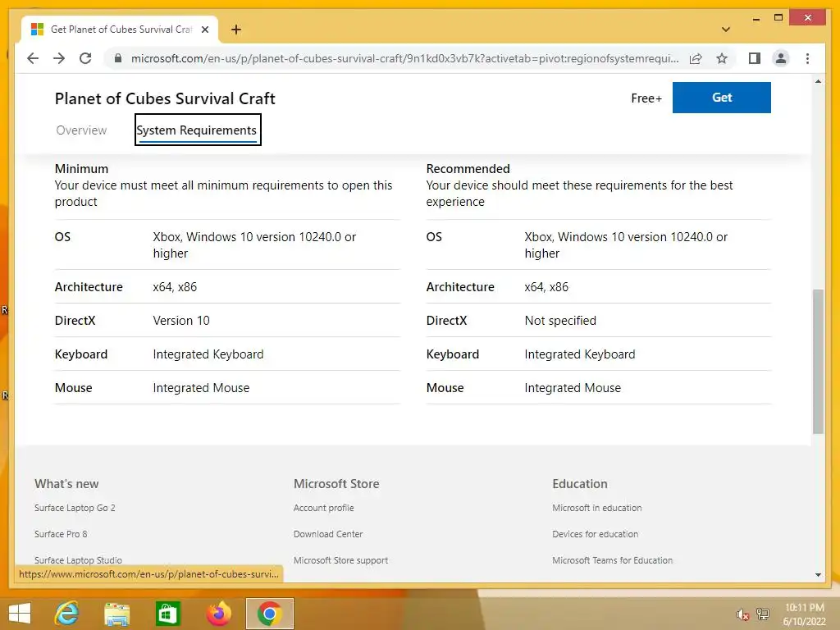Open Microsoft Teams for Education link
Image resolution: width=840 pixels, height=630 pixels.
coord(612,560)
